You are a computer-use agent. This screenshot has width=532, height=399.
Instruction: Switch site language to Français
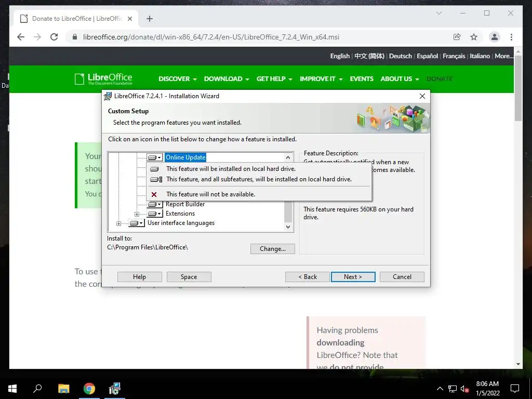click(x=454, y=56)
